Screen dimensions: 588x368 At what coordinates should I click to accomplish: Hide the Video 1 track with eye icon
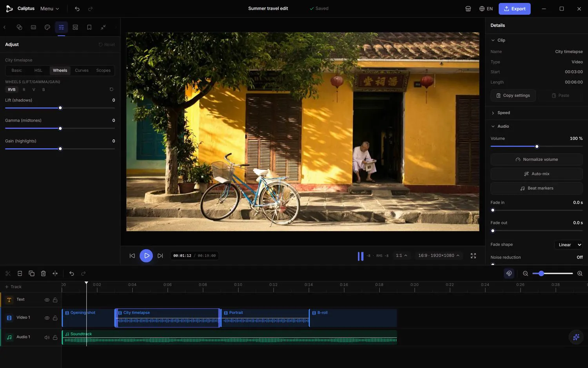(x=47, y=318)
